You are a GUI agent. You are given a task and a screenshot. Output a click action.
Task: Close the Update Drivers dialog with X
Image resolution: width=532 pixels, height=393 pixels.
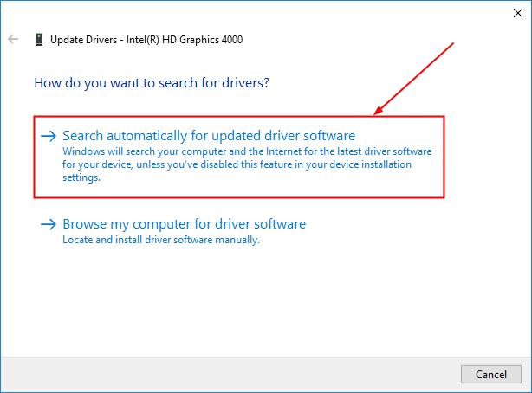click(518, 13)
